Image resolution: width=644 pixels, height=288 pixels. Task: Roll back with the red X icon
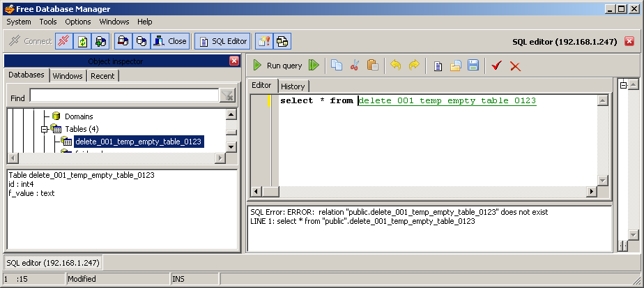[515, 66]
